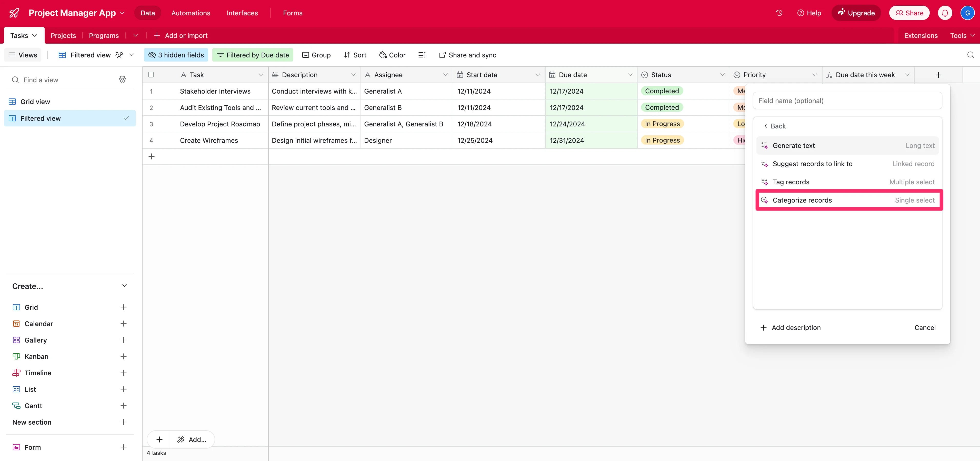Screen dimensions: 980x461
Task: Toggle the 3 hidden fields button
Action: (176, 55)
